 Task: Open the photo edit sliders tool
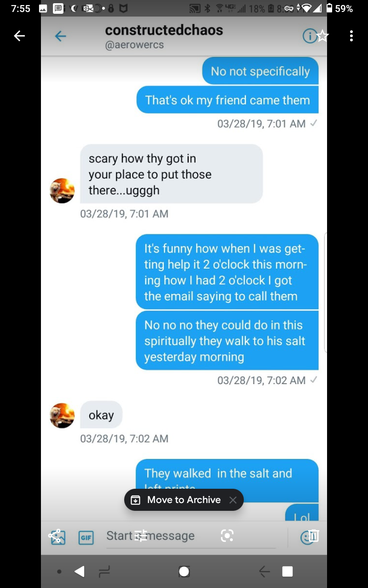click(141, 536)
